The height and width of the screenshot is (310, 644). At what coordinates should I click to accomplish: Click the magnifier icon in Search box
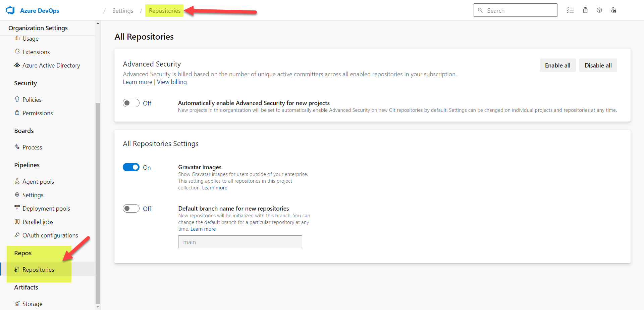point(480,10)
